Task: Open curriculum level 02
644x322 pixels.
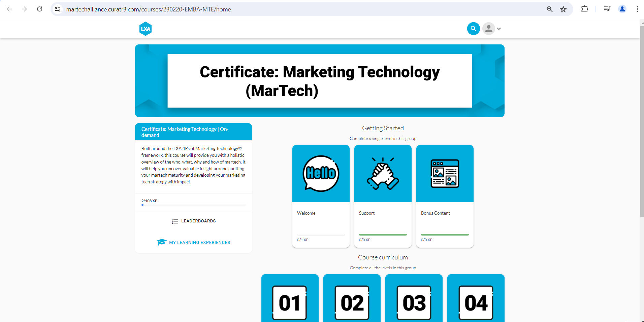Action: (352, 298)
